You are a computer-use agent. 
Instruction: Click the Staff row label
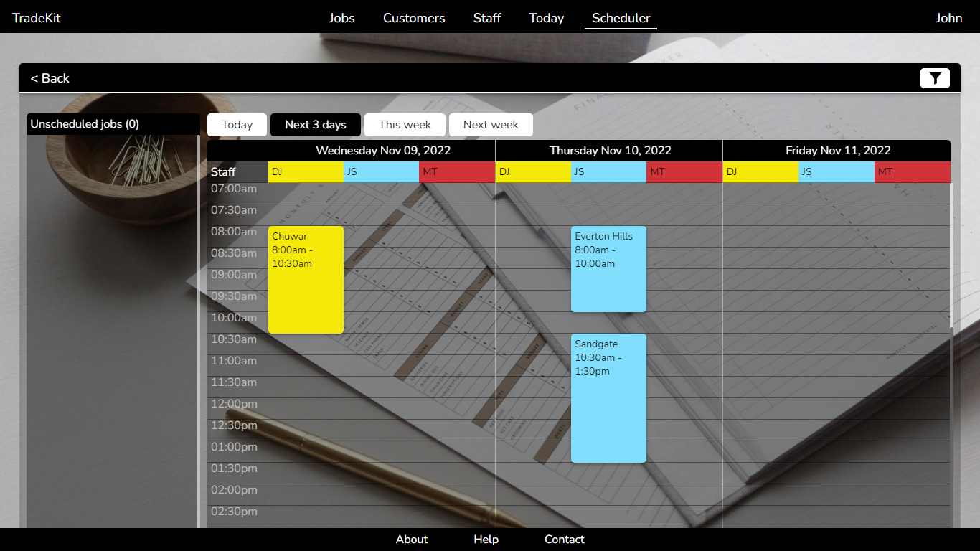coord(223,172)
